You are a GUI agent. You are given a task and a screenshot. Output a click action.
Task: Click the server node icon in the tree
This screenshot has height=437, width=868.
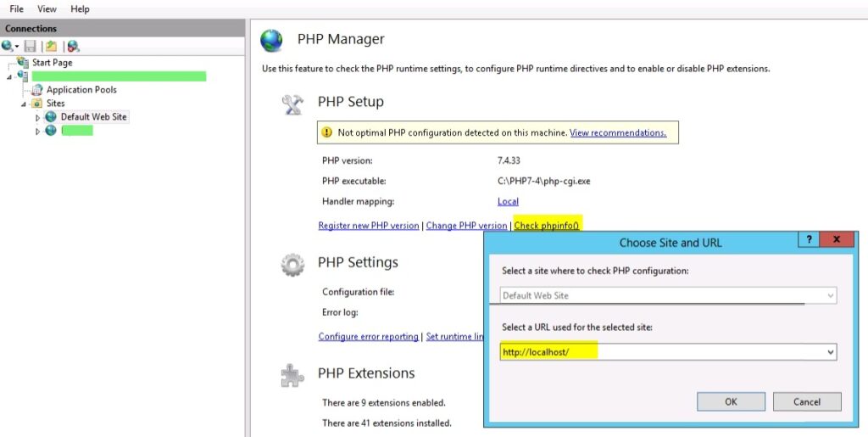click(x=23, y=76)
